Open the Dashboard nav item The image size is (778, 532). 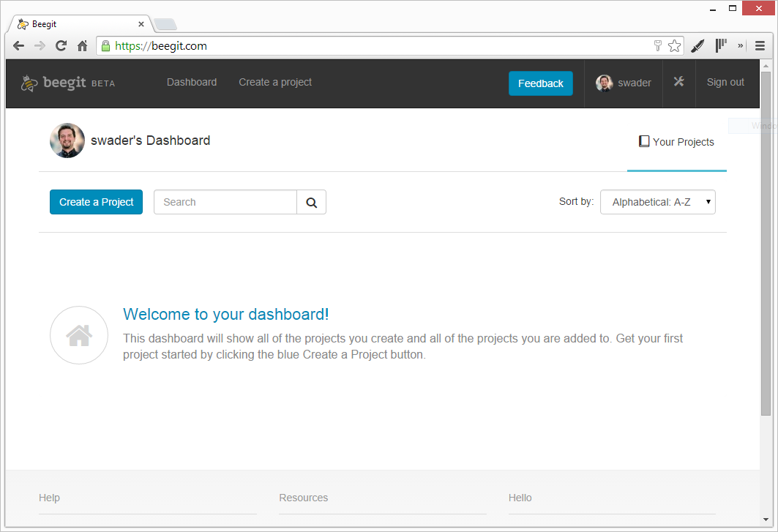pos(192,82)
